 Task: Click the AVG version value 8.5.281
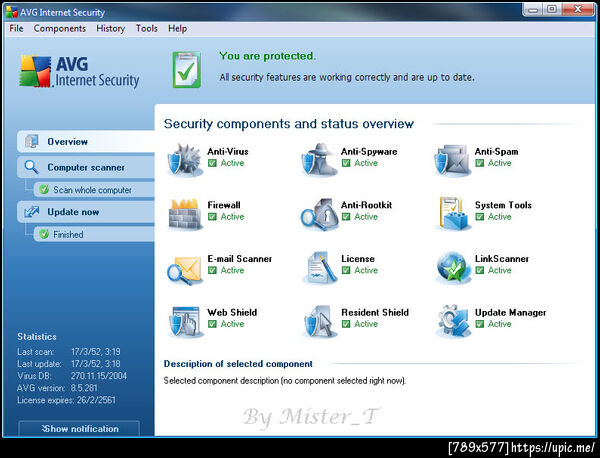click(84, 388)
